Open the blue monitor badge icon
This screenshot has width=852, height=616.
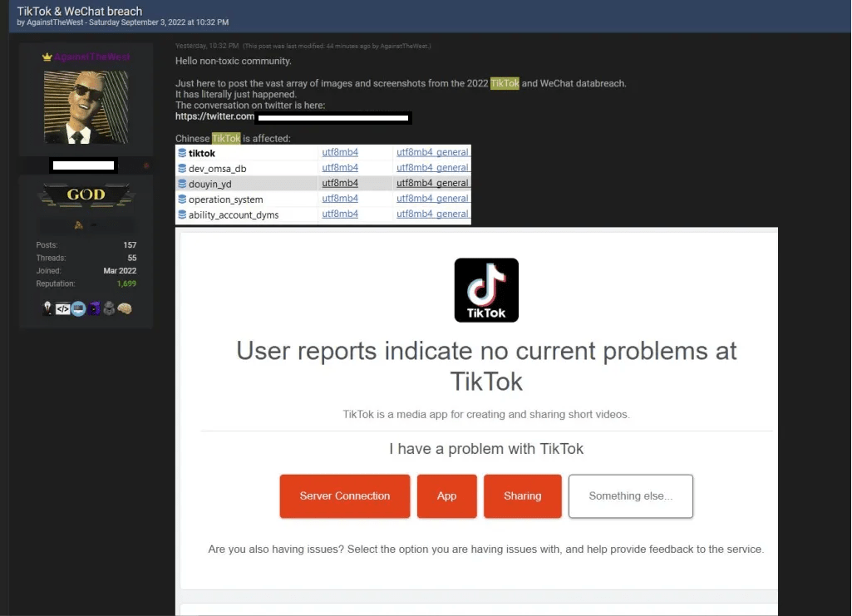click(78, 308)
